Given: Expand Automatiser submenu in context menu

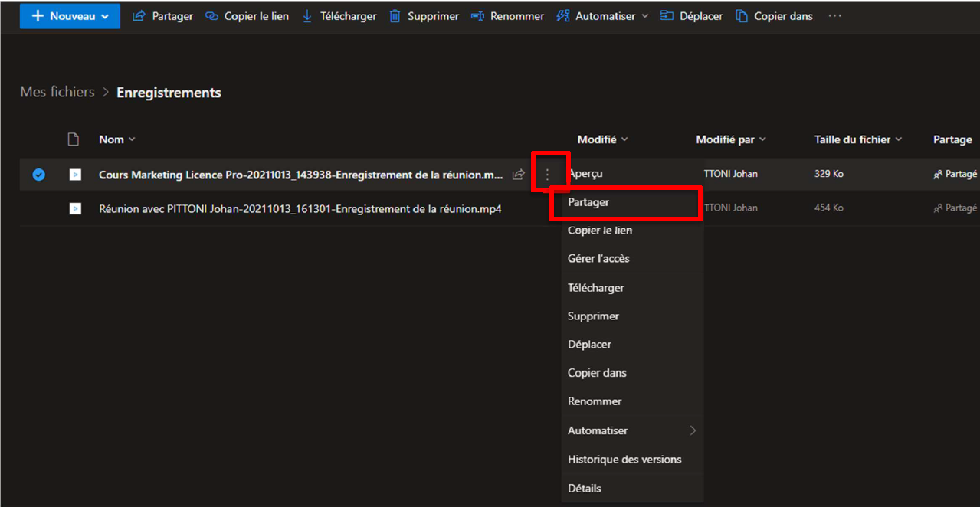Looking at the screenshot, I should 692,430.
